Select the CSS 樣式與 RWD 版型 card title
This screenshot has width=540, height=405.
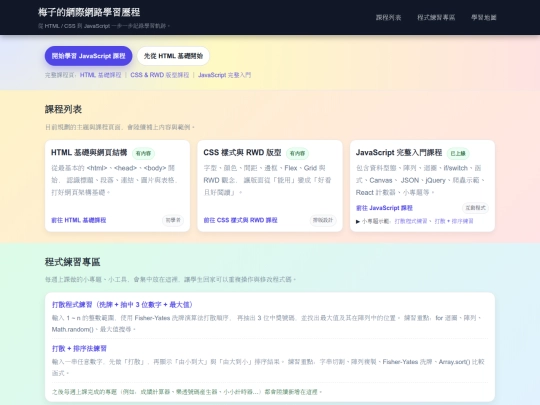coord(242,153)
